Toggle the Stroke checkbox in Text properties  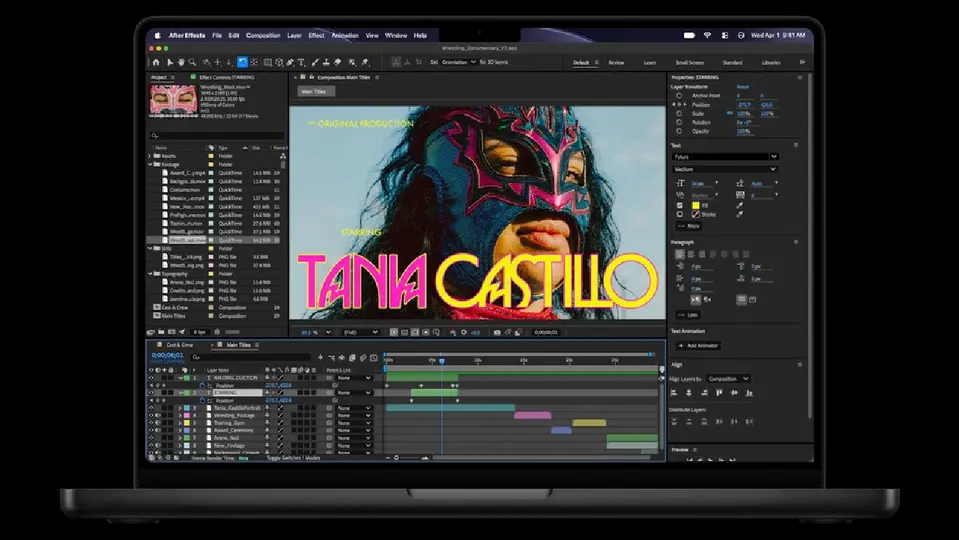click(x=680, y=215)
